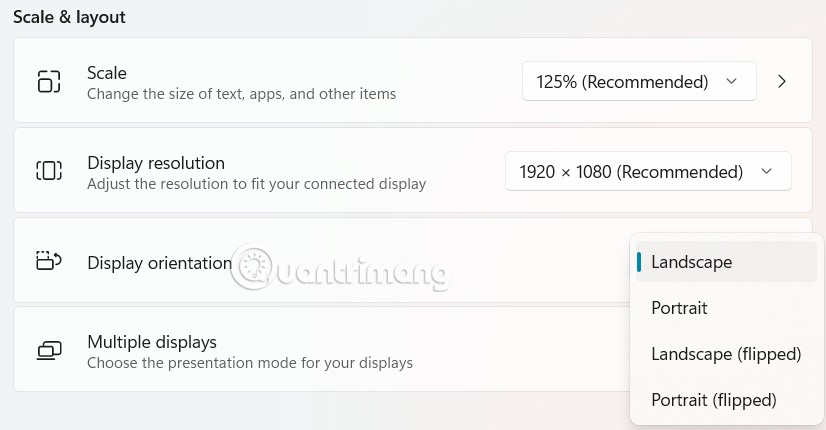Click the Scale icon
The image size is (826, 430).
click(49, 81)
